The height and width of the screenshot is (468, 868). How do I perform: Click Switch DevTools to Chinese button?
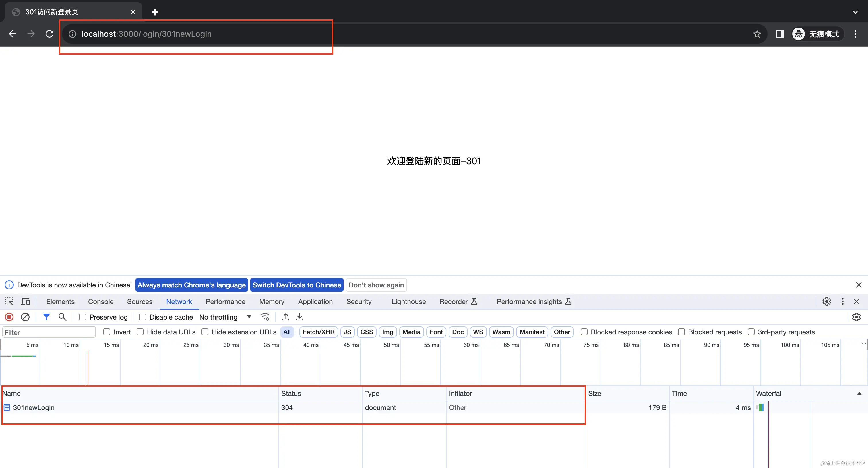(297, 285)
